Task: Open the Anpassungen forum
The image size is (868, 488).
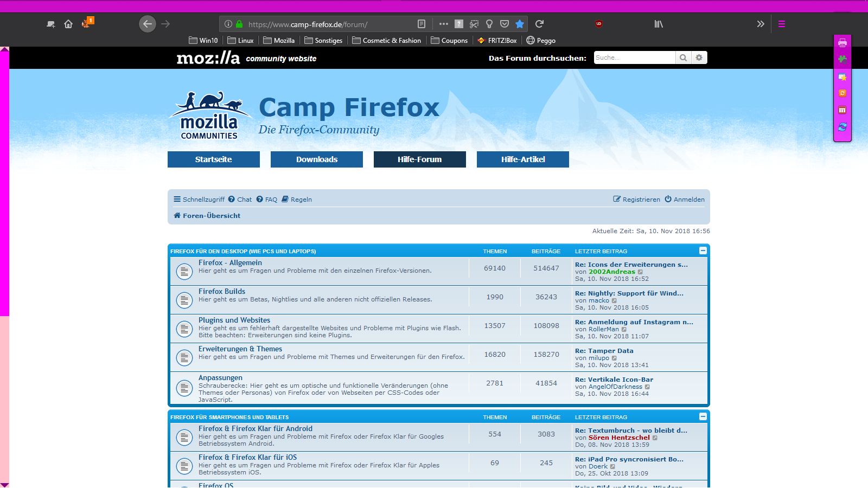Action: [220, 378]
